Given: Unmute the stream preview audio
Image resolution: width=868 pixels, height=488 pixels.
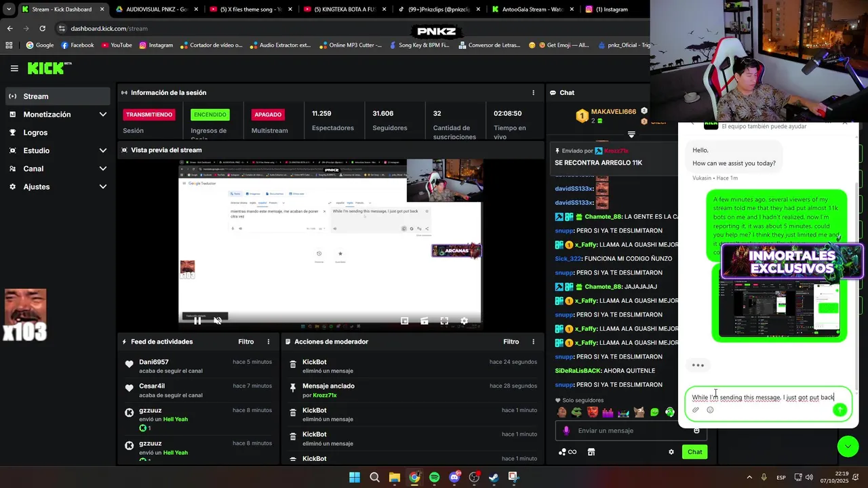Looking at the screenshot, I should pos(218,321).
